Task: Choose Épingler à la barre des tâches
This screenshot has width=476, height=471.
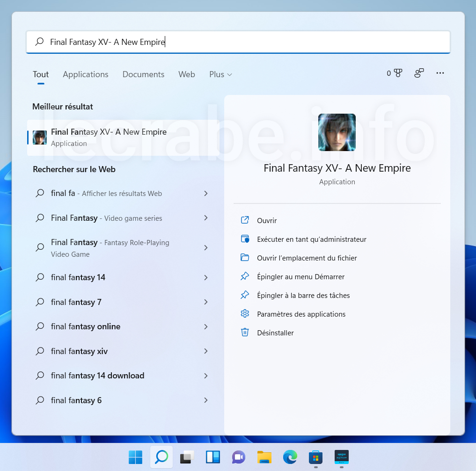Action: click(303, 296)
